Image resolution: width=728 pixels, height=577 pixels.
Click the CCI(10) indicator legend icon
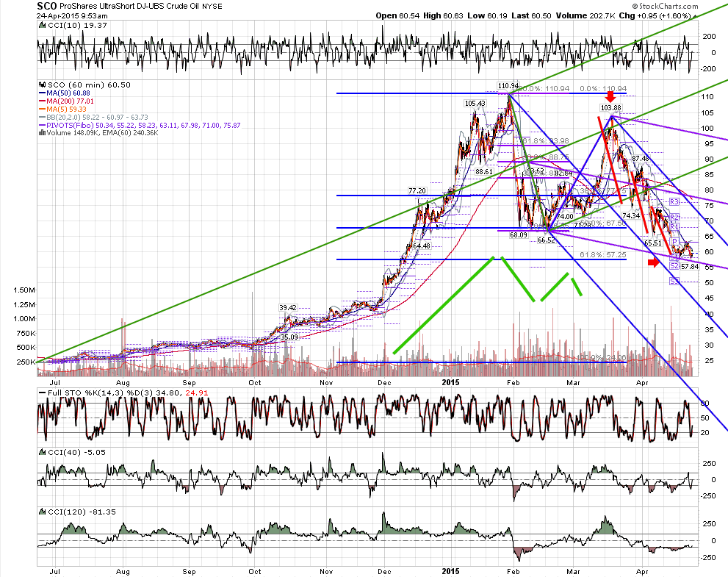tap(42, 26)
